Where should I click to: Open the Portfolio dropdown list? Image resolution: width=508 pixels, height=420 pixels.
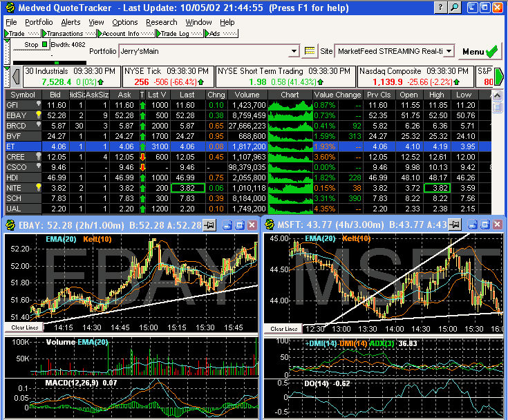(294, 51)
